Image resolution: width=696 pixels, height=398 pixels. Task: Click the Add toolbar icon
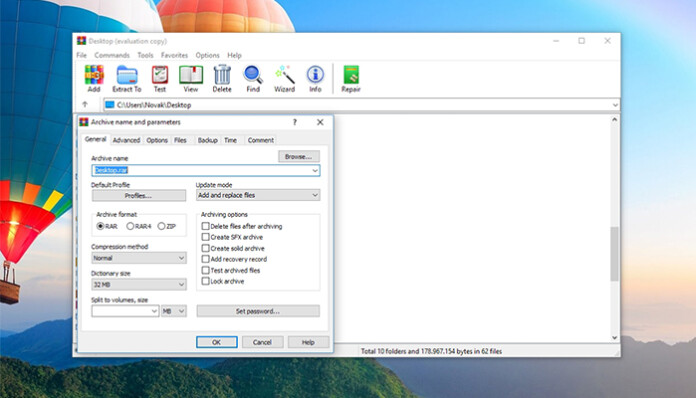pos(94,79)
